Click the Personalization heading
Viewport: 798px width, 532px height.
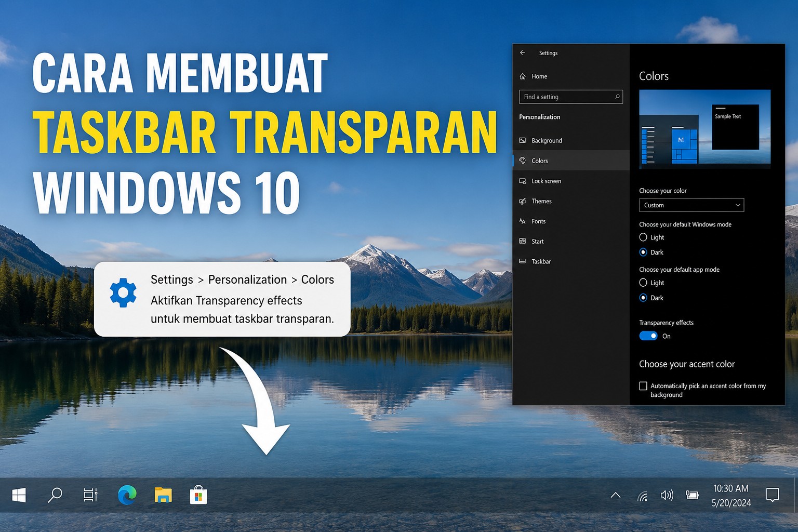(540, 117)
